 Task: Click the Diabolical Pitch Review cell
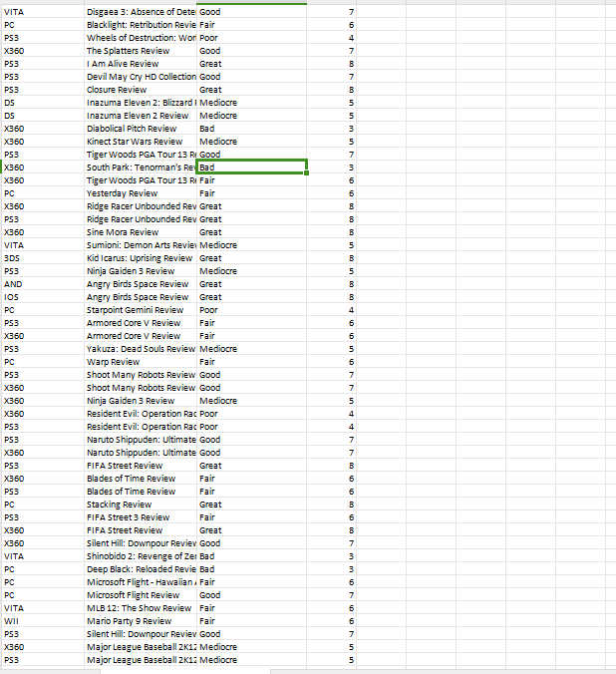pyautogui.click(x=141, y=129)
